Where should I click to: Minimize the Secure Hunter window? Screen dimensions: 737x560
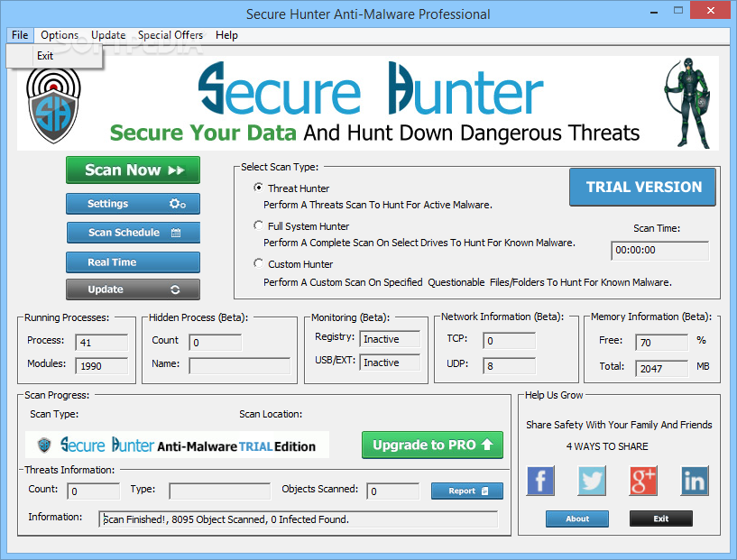coord(654,12)
